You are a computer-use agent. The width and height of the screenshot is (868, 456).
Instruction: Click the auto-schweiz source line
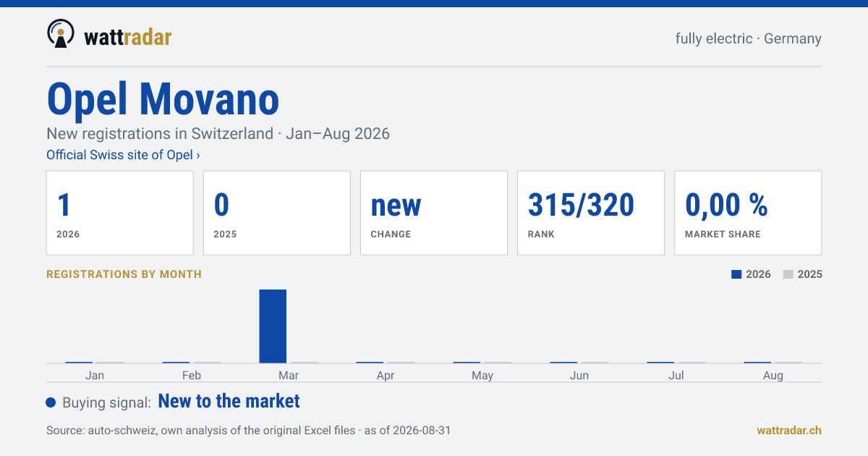[x=248, y=430]
